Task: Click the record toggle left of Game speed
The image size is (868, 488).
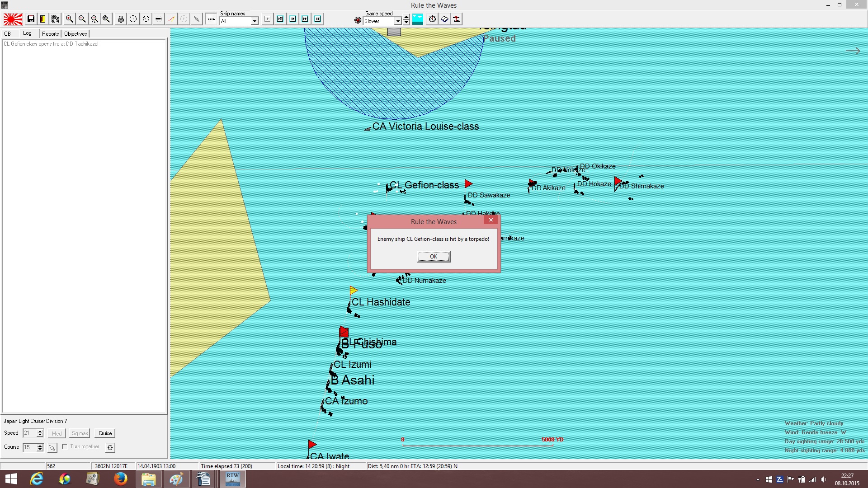Action: [x=358, y=20]
